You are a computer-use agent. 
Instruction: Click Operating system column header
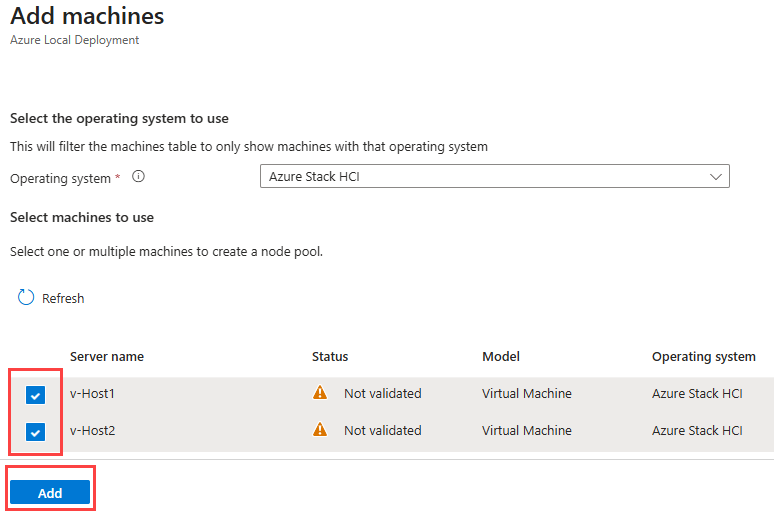[703, 356]
